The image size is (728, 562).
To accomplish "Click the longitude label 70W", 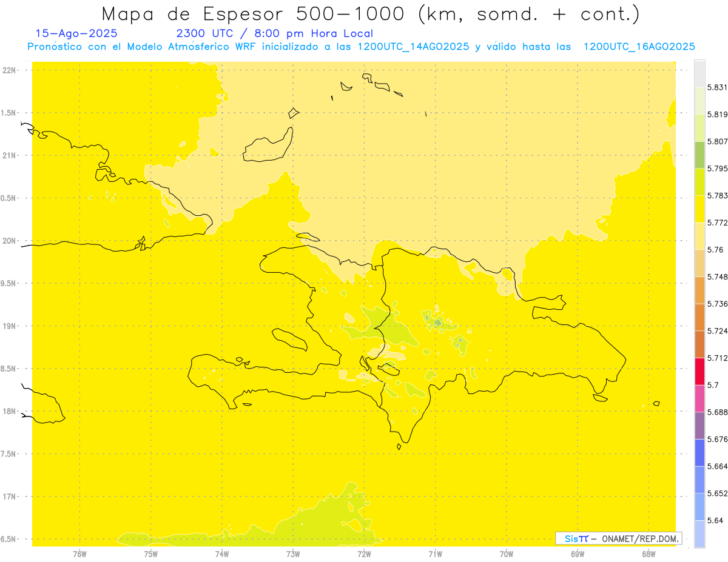I will (x=506, y=554).
